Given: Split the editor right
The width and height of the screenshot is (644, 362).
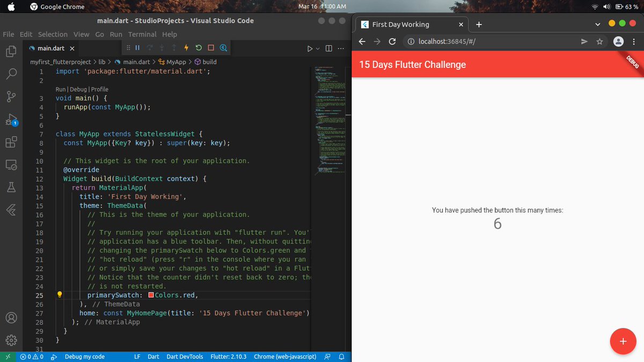Looking at the screenshot, I should point(329,48).
